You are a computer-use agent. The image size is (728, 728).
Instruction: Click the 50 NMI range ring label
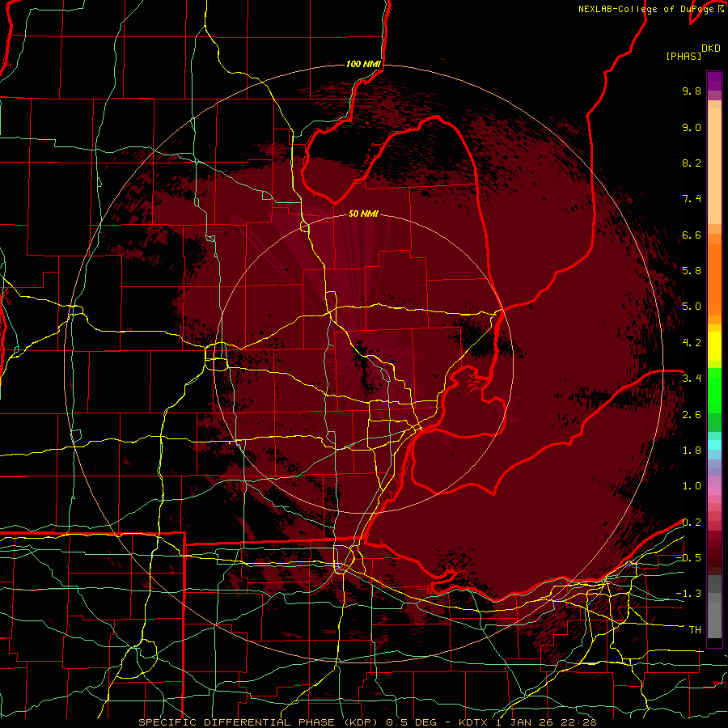click(x=363, y=214)
